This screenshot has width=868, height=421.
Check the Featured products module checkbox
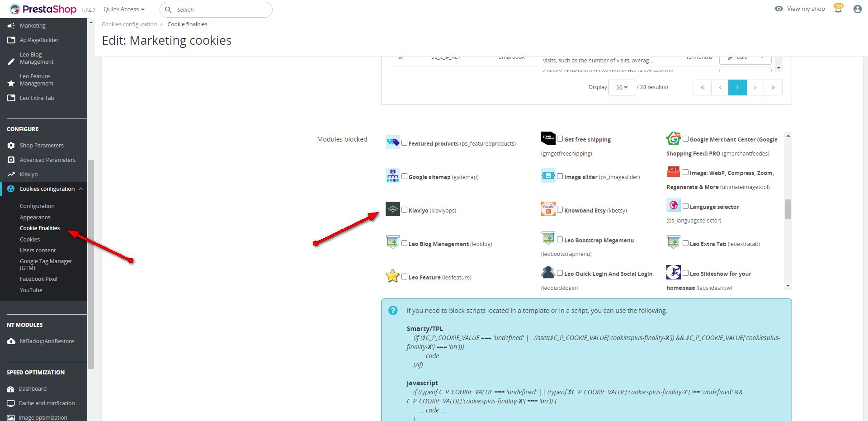coord(405,143)
